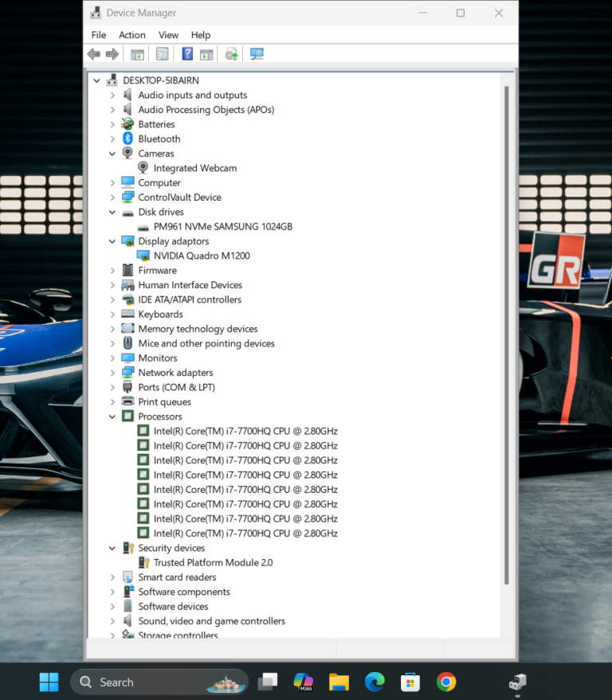
Task: Select the first Intel Core i7-7700HQ processor entry
Action: pos(245,431)
